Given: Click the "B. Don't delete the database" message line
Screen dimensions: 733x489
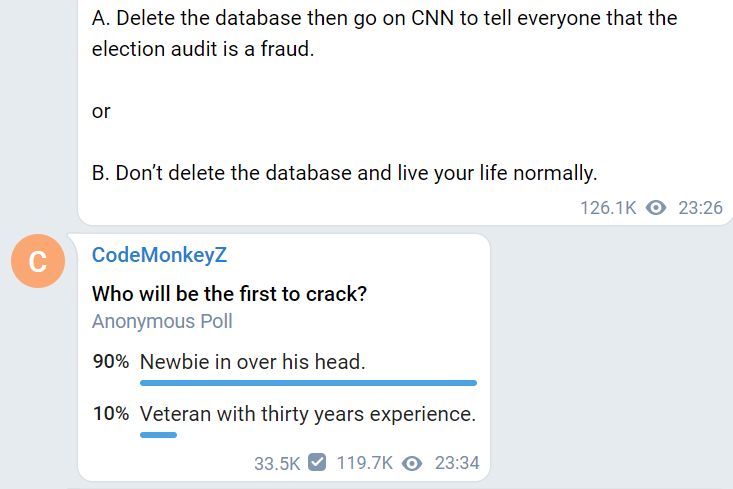Looking at the screenshot, I should (x=345, y=173).
